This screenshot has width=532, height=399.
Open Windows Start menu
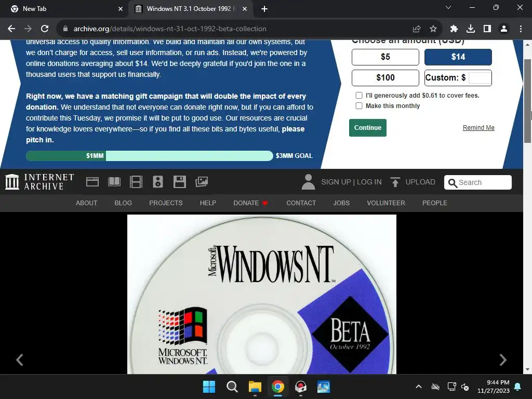click(x=209, y=387)
